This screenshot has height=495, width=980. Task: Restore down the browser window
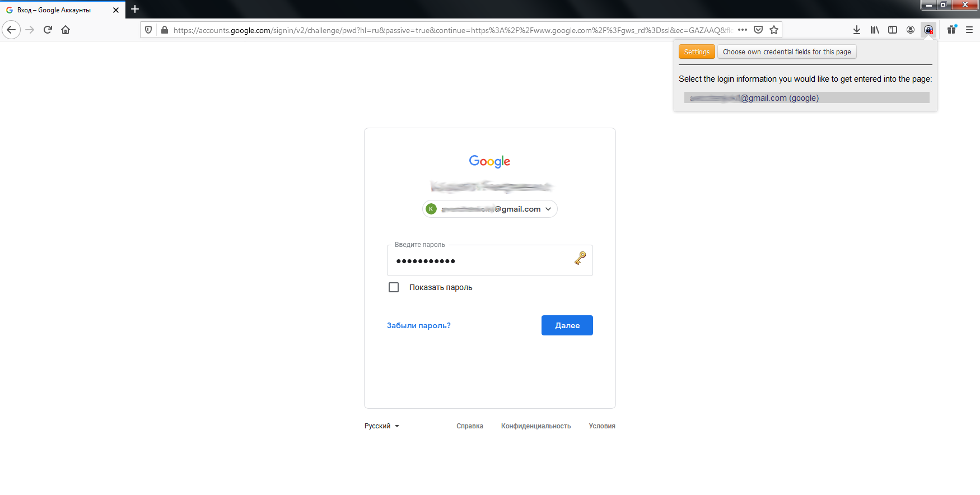click(944, 5)
